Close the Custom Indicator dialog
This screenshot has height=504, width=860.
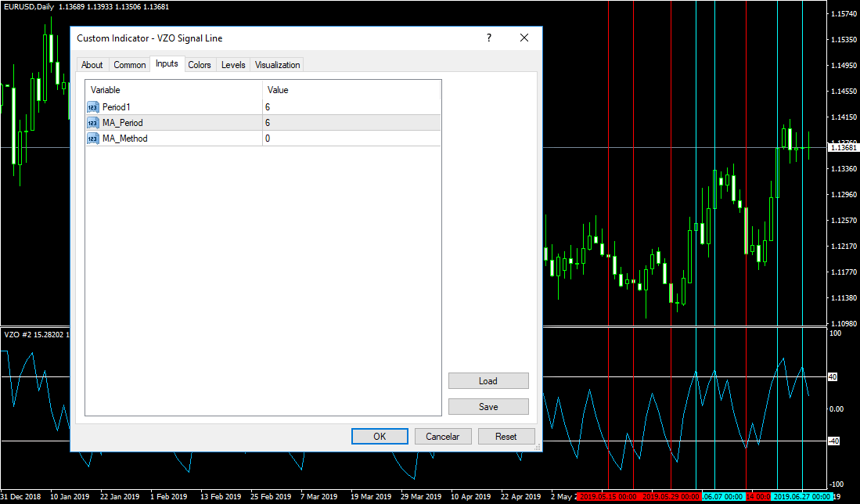[x=524, y=38]
